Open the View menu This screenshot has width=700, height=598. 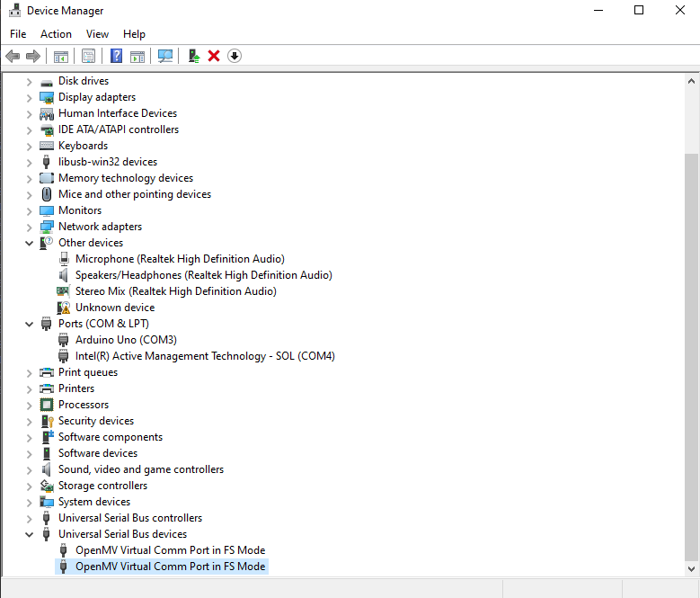97,34
